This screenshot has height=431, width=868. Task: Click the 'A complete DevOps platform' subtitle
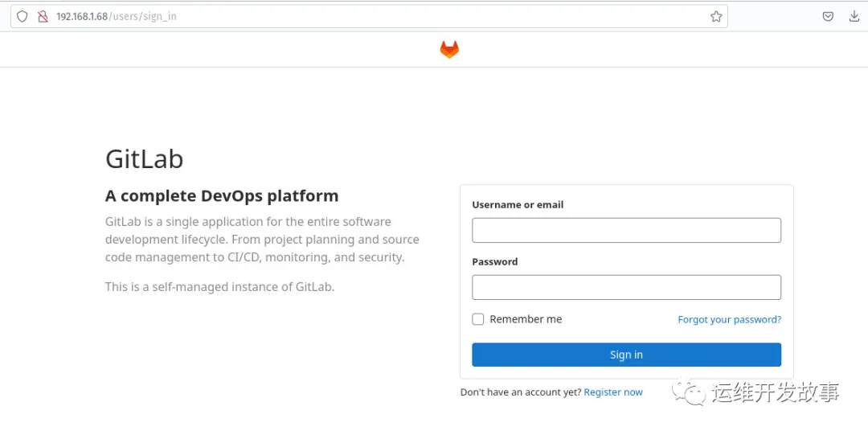222,195
